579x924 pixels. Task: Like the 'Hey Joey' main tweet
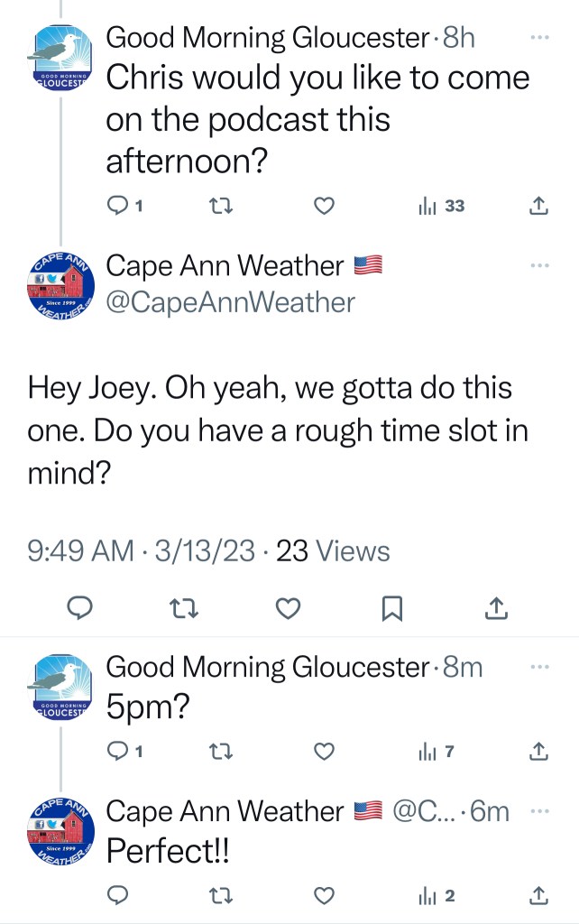click(288, 610)
